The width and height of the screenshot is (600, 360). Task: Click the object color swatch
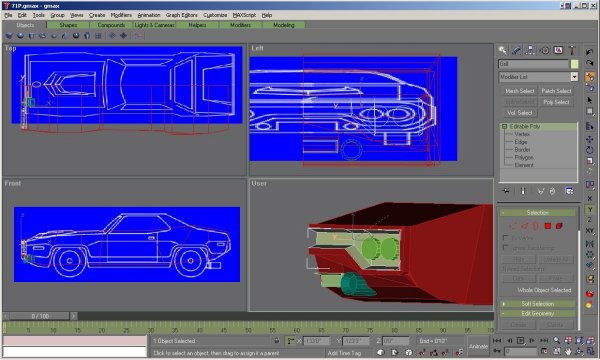click(x=574, y=64)
